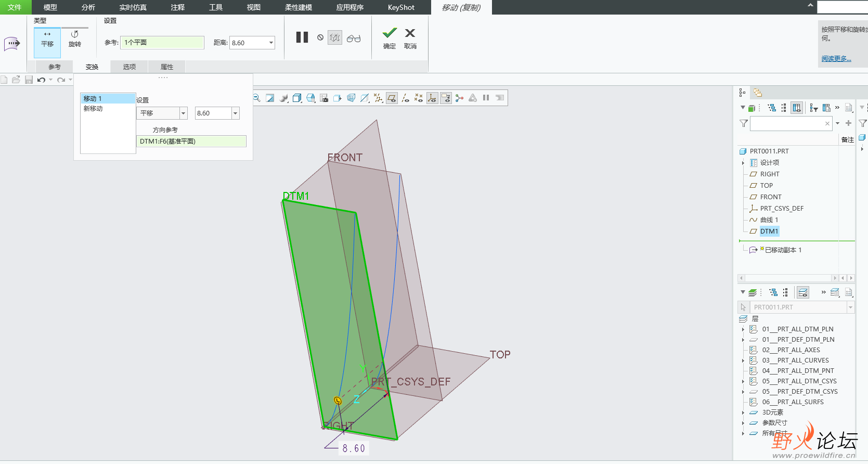Select 移动 1 in the transform list
Screen dimensions: 868x464
[x=108, y=98]
